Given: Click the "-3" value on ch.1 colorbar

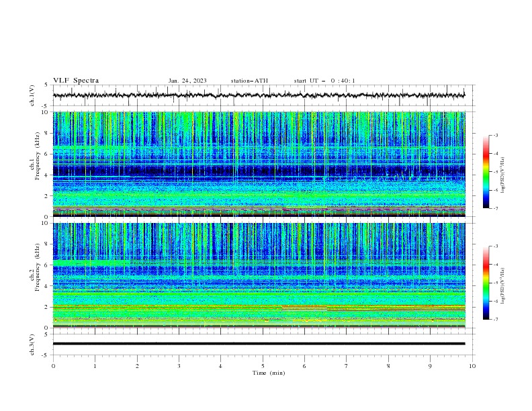Looking at the screenshot, I should click(x=496, y=135).
